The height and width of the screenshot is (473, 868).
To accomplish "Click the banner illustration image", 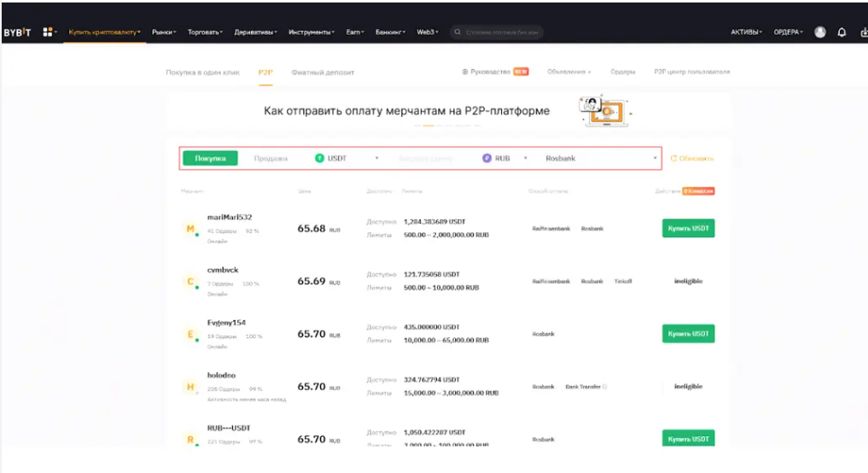I will [x=604, y=111].
